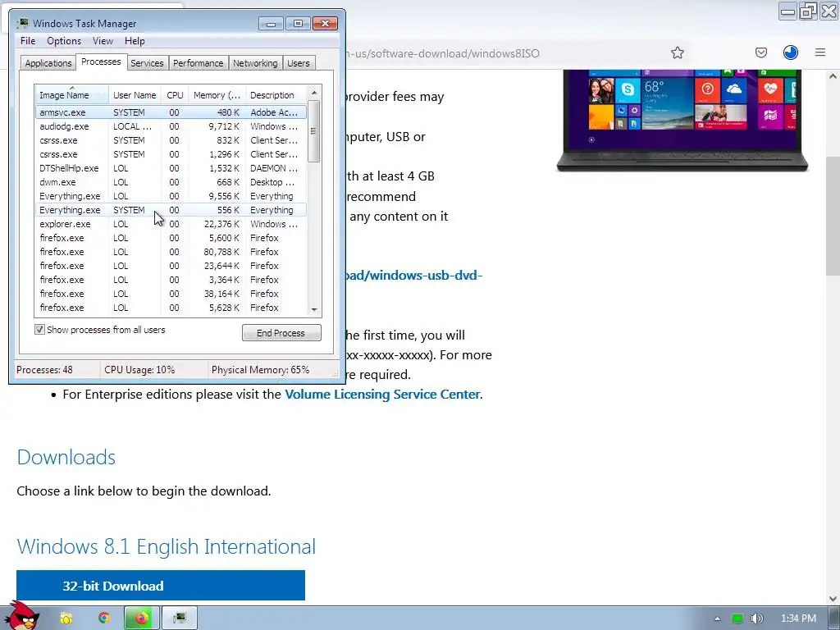Viewport: 840px width, 630px height.
Task: Click the process list scrollbar thumb
Action: (x=314, y=131)
